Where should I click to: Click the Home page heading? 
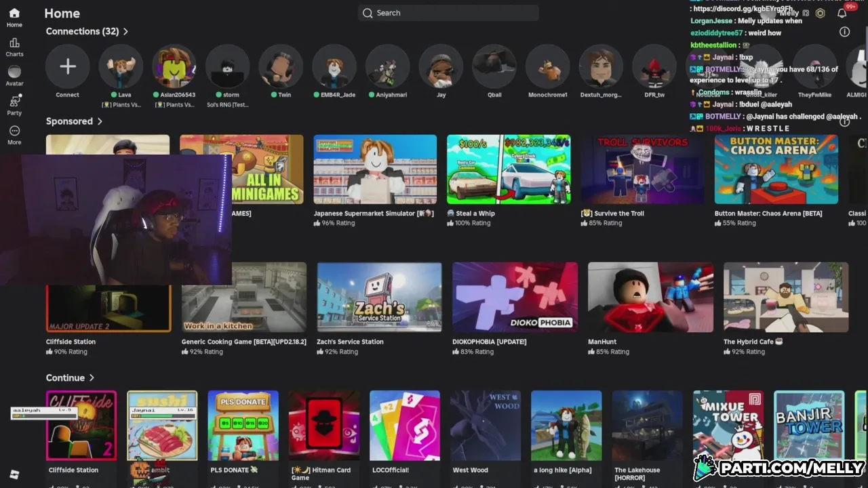point(62,13)
